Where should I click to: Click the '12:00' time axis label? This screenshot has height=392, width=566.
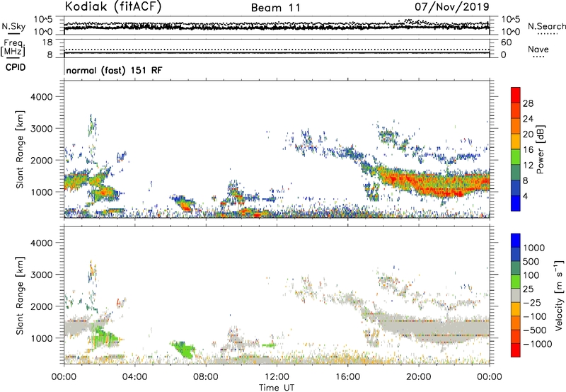pyautogui.click(x=277, y=377)
